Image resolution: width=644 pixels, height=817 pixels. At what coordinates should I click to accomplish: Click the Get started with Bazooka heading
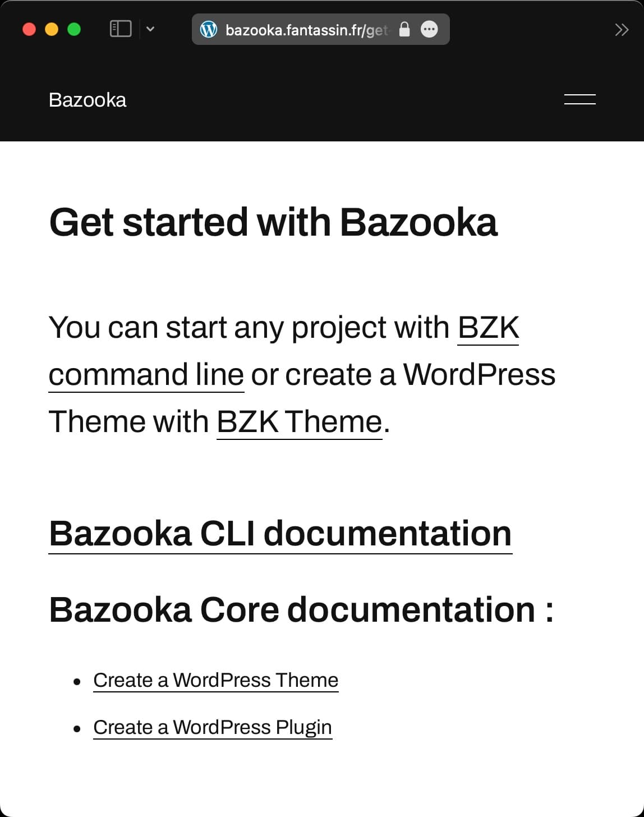(273, 222)
